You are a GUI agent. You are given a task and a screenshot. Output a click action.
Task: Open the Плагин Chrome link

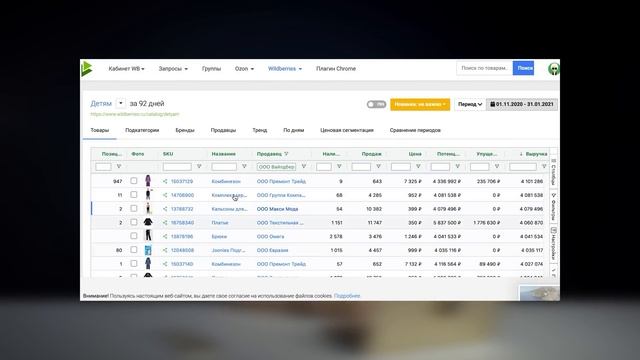[336, 69]
